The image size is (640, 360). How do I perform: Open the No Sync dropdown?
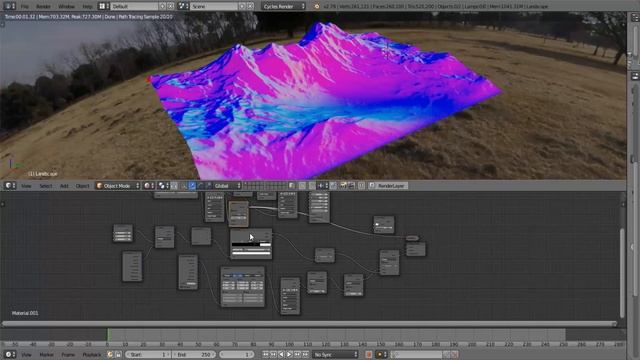point(336,354)
